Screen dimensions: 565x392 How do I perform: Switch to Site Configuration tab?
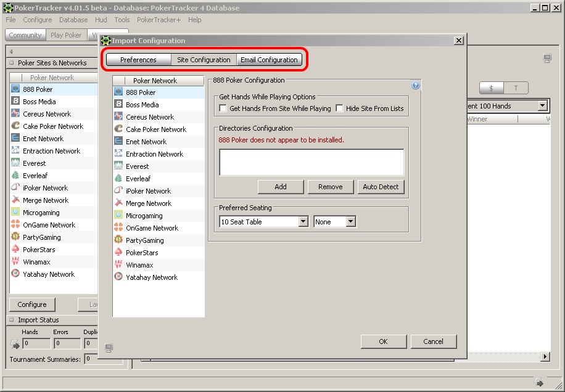tap(204, 59)
